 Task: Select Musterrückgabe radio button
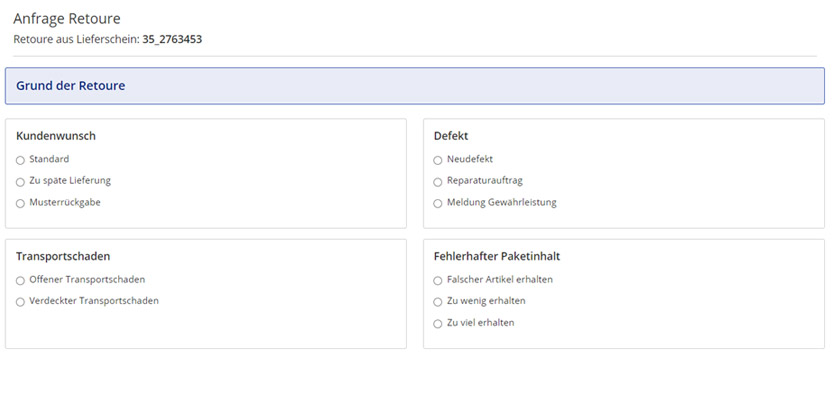(x=20, y=203)
